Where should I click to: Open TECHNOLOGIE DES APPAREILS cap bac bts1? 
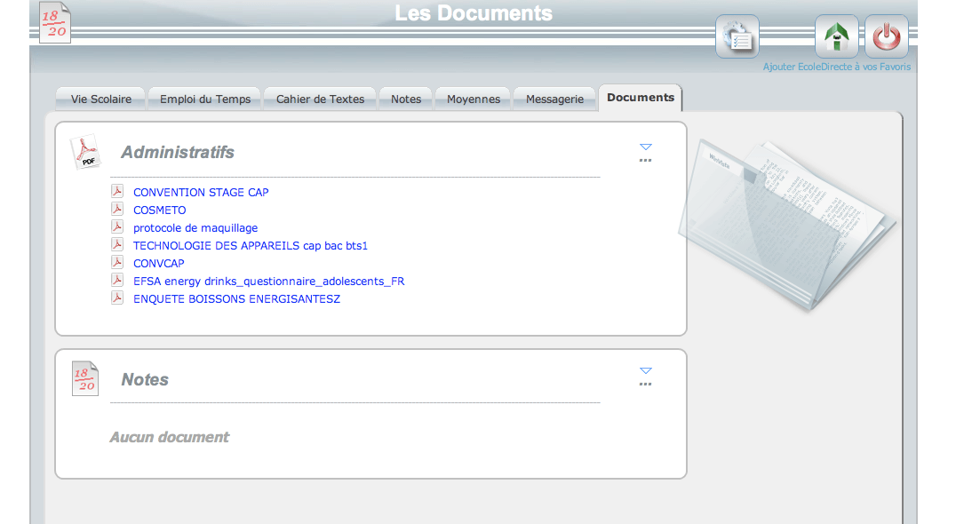pos(250,246)
